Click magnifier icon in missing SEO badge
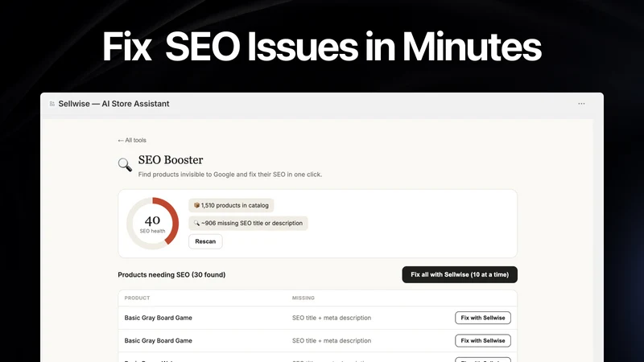 point(196,224)
